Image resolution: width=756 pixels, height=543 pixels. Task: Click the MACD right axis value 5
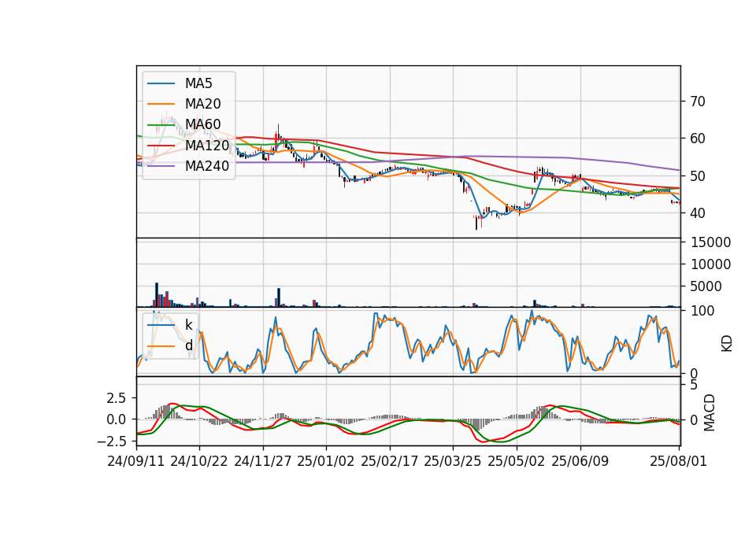click(x=694, y=385)
